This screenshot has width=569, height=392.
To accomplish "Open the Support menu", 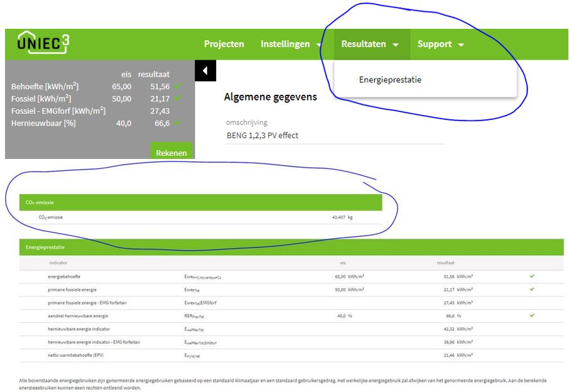I will click(x=435, y=44).
